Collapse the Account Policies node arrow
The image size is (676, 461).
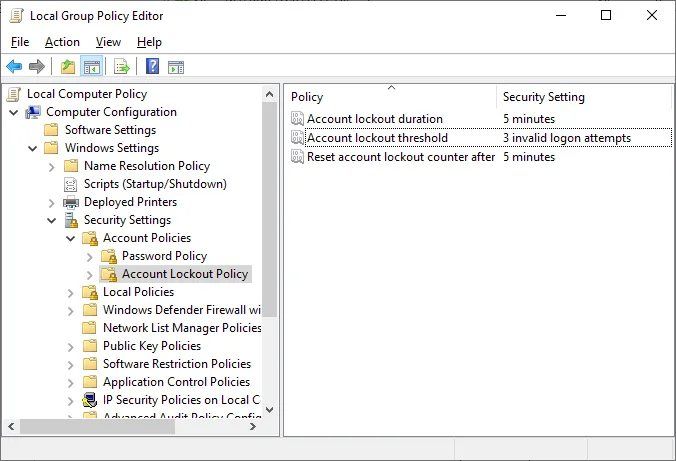[x=71, y=238]
